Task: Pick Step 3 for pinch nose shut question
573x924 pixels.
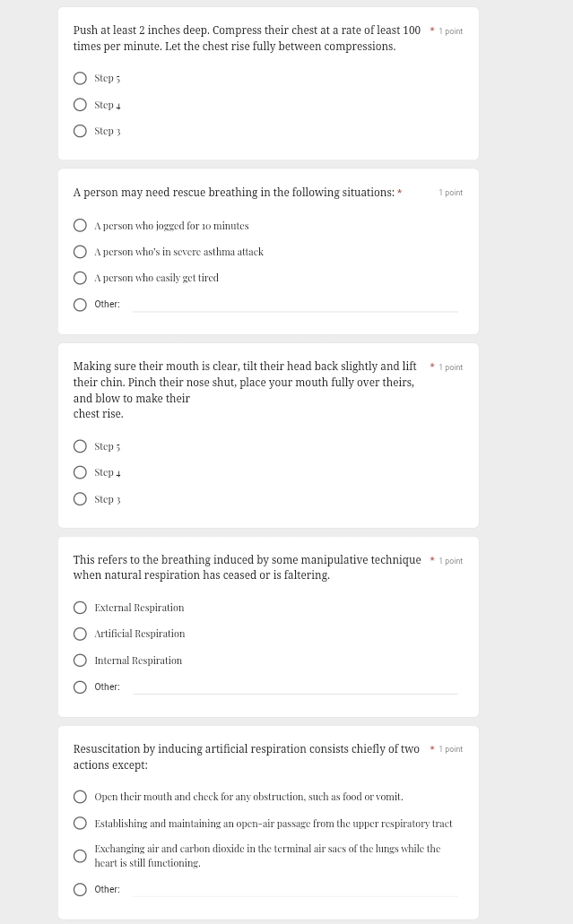Action: (x=80, y=499)
